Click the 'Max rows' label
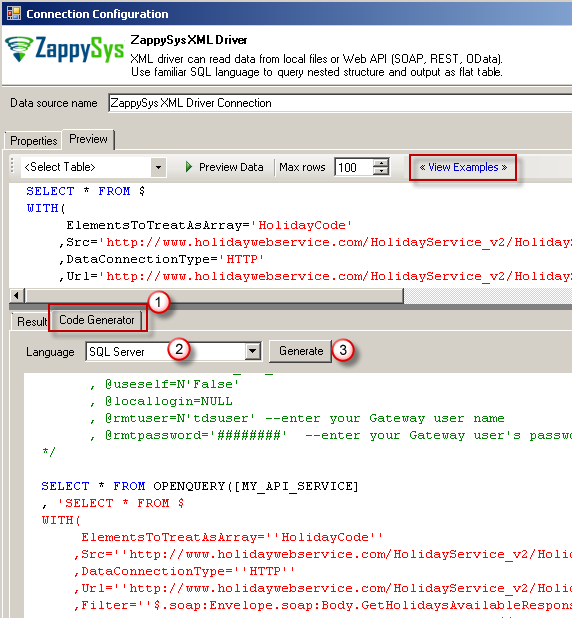This screenshot has height=618, width=572. point(302,167)
